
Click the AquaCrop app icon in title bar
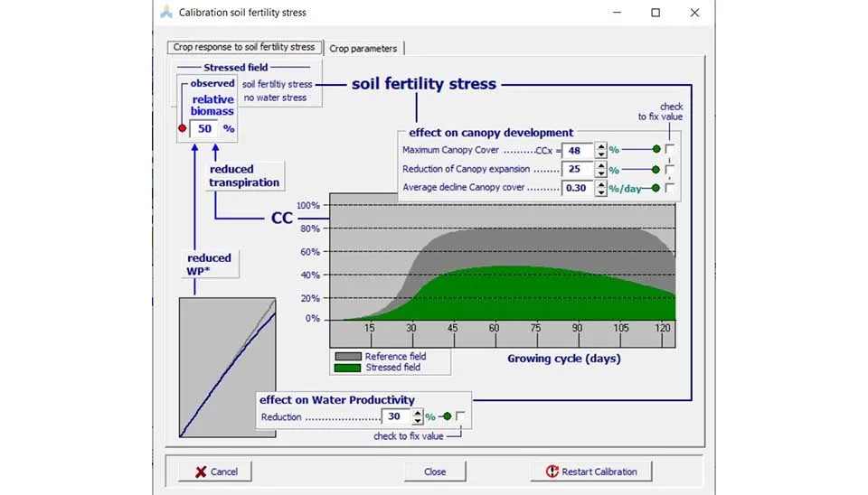click(x=165, y=13)
